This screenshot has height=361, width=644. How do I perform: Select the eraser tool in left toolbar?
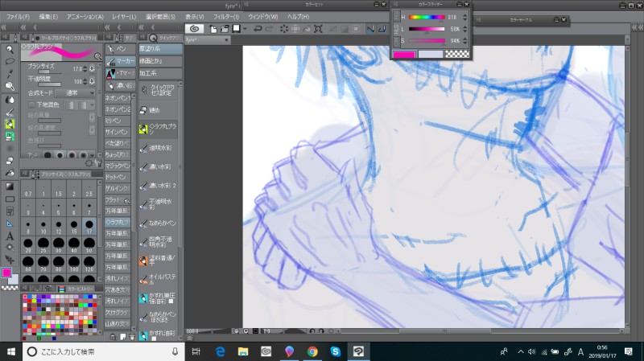coord(10,161)
